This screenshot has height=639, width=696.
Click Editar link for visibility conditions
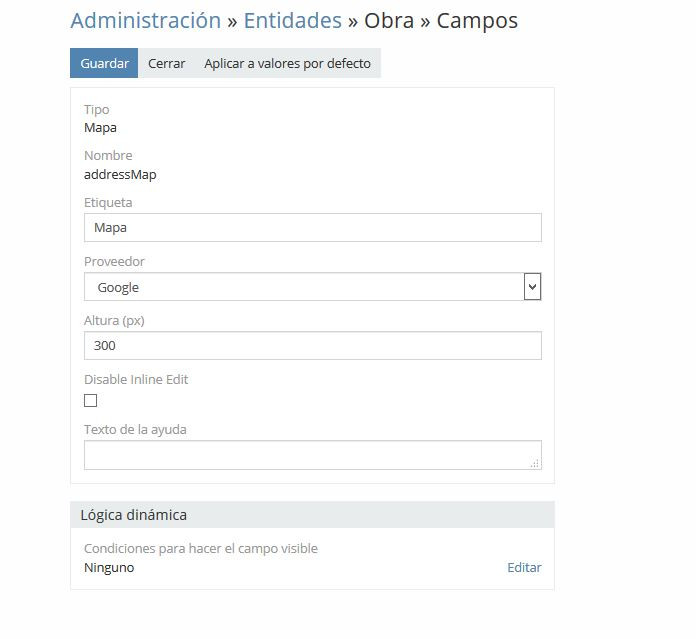[524, 568]
